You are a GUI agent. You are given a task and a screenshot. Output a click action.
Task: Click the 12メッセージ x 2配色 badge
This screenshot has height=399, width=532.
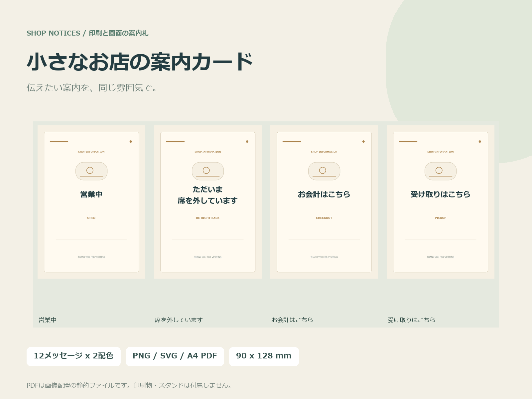coord(73,356)
